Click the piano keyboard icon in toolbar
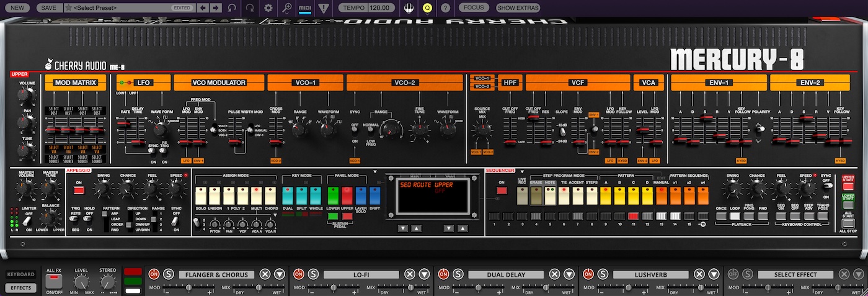 pos(409,8)
